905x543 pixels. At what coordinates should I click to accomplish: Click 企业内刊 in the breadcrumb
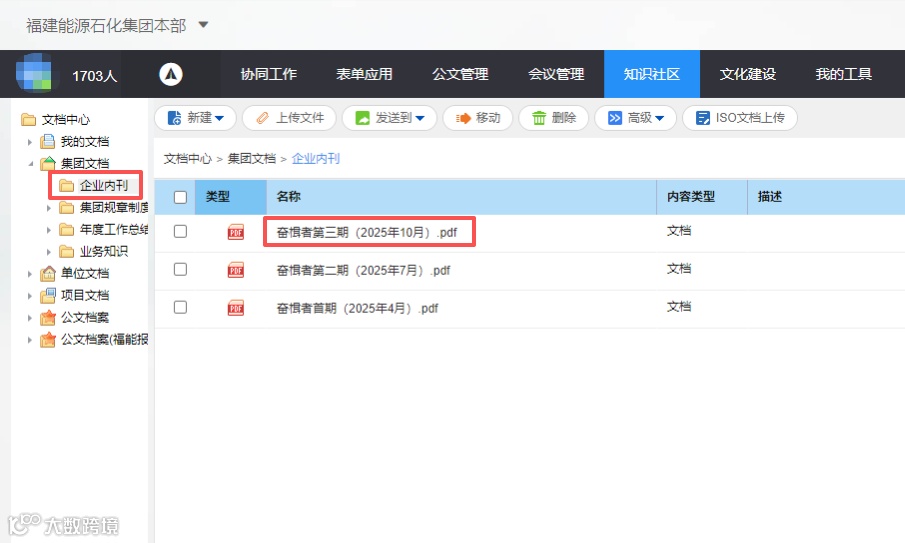click(x=316, y=159)
